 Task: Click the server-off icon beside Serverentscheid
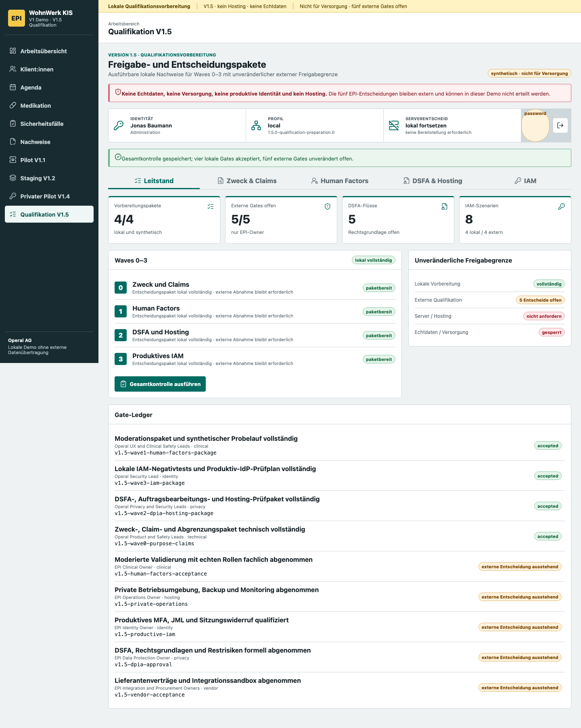click(394, 125)
